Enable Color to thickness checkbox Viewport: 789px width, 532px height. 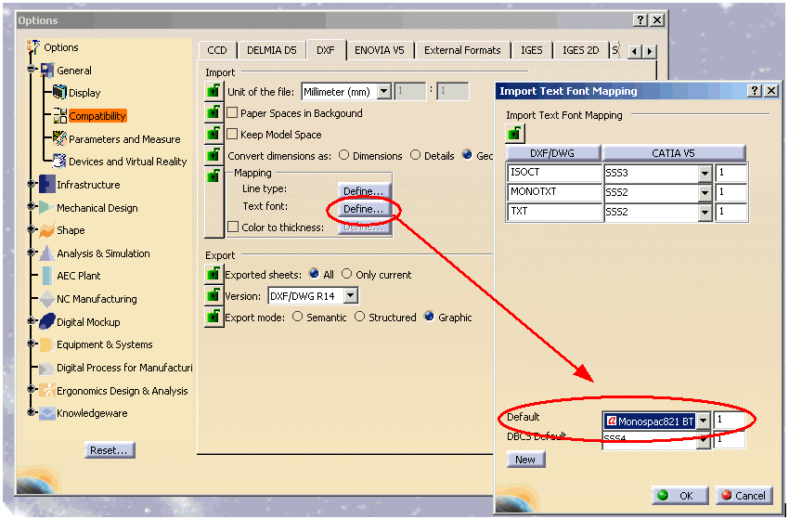pos(232,227)
